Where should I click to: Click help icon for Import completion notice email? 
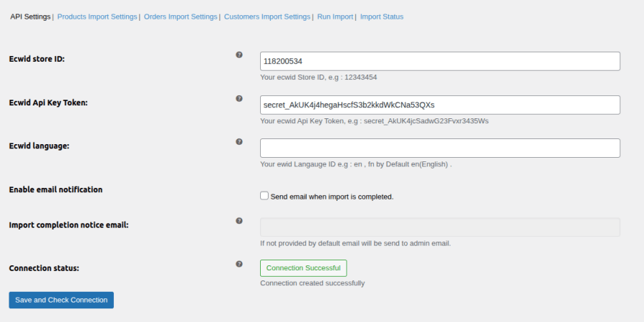[x=239, y=221]
